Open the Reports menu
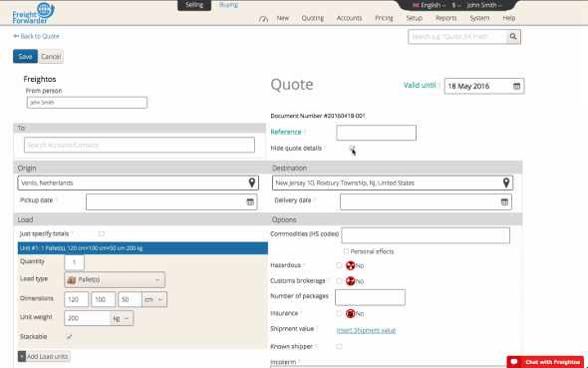 445,18
